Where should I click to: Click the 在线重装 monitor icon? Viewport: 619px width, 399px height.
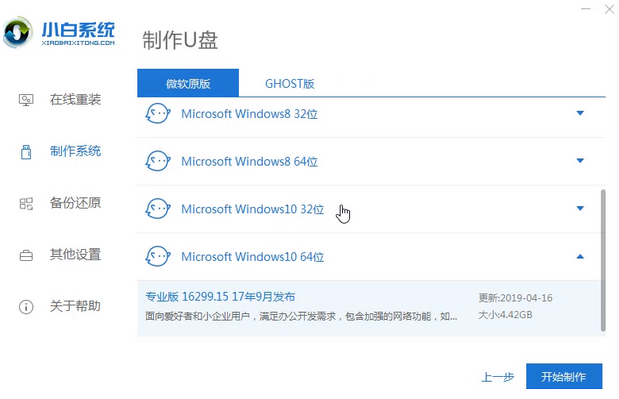tap(26, 100)
